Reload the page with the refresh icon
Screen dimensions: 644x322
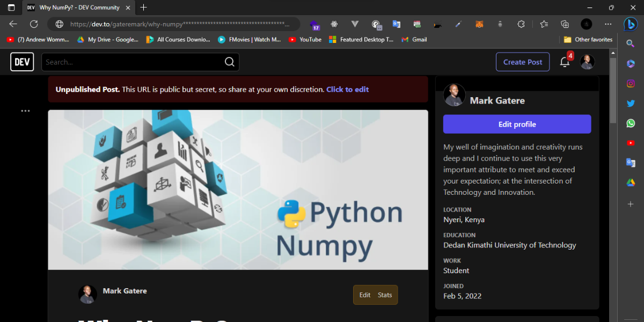(34, 24)
